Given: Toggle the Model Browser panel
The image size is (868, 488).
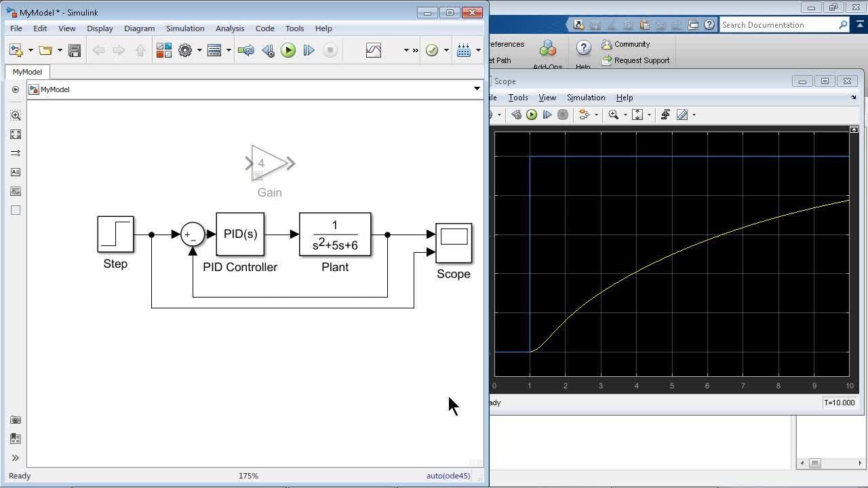Looking at the screenshot, I should pos(16,457).
